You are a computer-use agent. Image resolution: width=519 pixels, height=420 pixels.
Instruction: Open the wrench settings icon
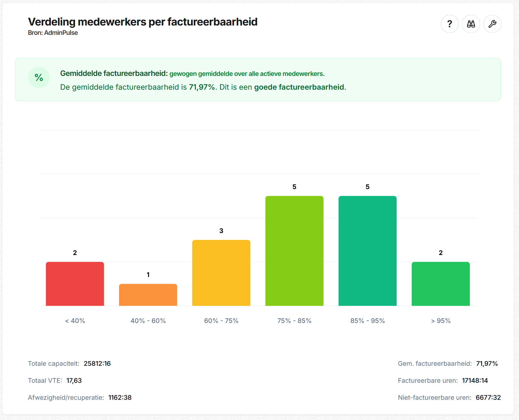coord(492,24)
